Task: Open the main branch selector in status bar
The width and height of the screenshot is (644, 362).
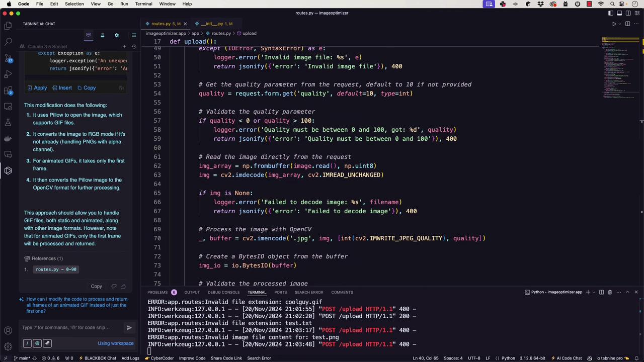Action: click(x=21, y=358)
